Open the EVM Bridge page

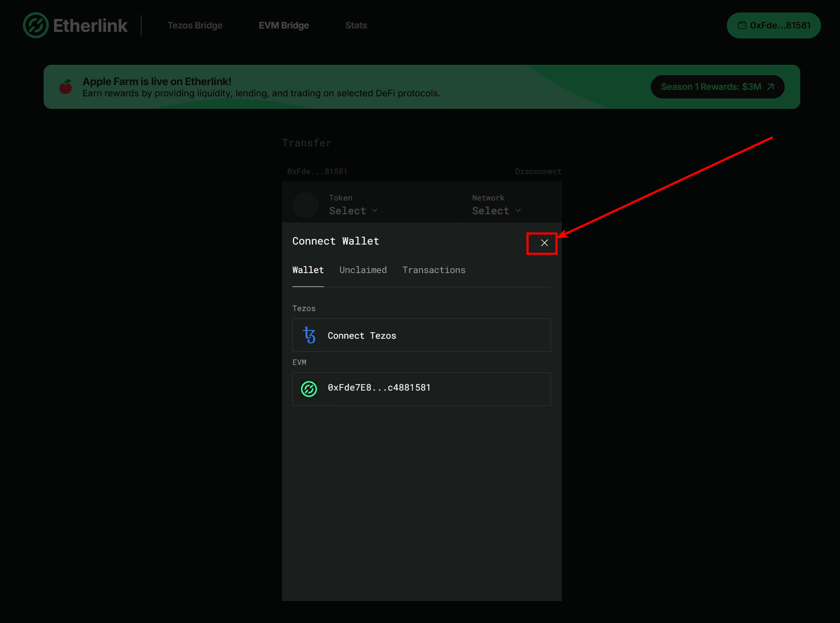click(x=284, y=25)
